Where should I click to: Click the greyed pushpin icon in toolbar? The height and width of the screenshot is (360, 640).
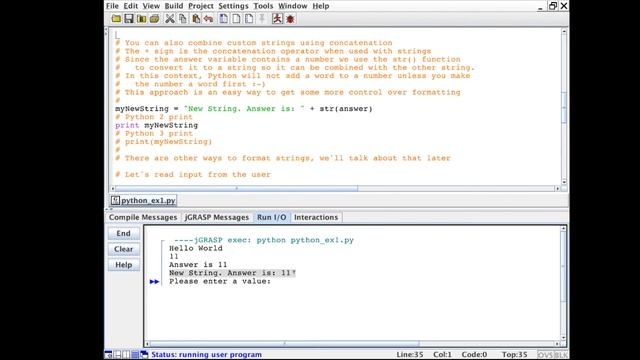coord(262,19)
